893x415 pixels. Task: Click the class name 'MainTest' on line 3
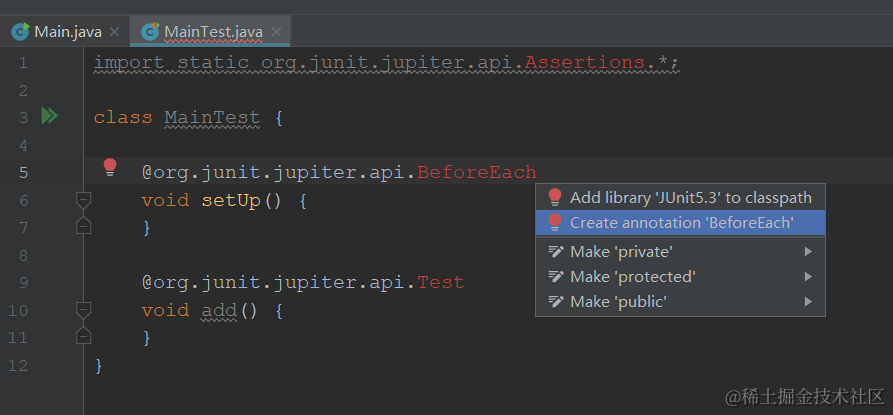212,117
